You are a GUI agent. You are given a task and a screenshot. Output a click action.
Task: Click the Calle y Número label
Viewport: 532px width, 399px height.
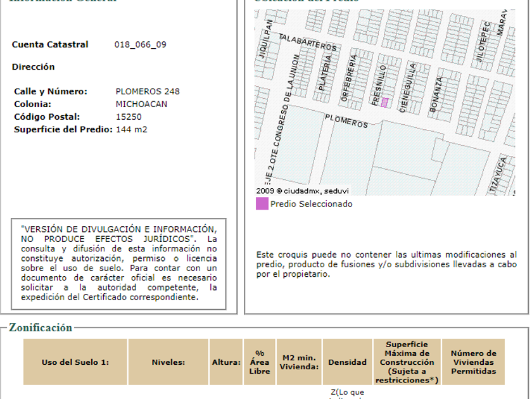51,92
